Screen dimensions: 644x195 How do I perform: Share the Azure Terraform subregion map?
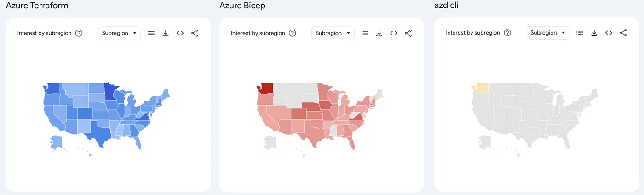[x=195, y=33]
